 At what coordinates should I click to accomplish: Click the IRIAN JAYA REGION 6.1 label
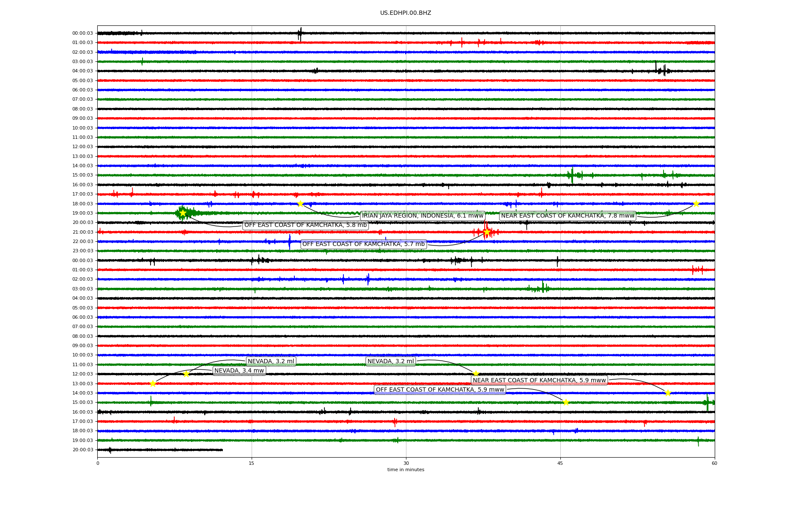[422, 215]
